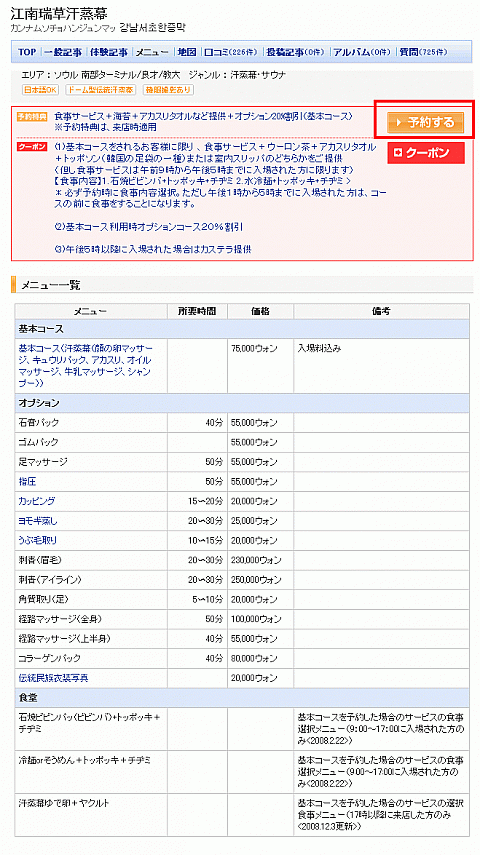Click the コラーゲンパック row name
This screenshot has width=480, height=855.
pyautogui.click(x=50, y=658)
